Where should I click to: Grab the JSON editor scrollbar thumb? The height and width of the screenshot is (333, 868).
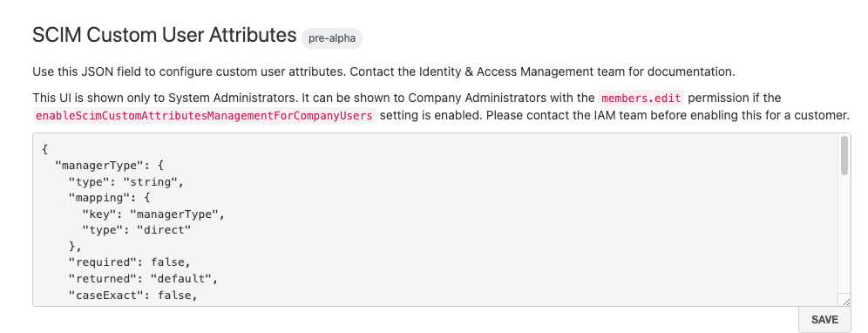pos(844,156)
